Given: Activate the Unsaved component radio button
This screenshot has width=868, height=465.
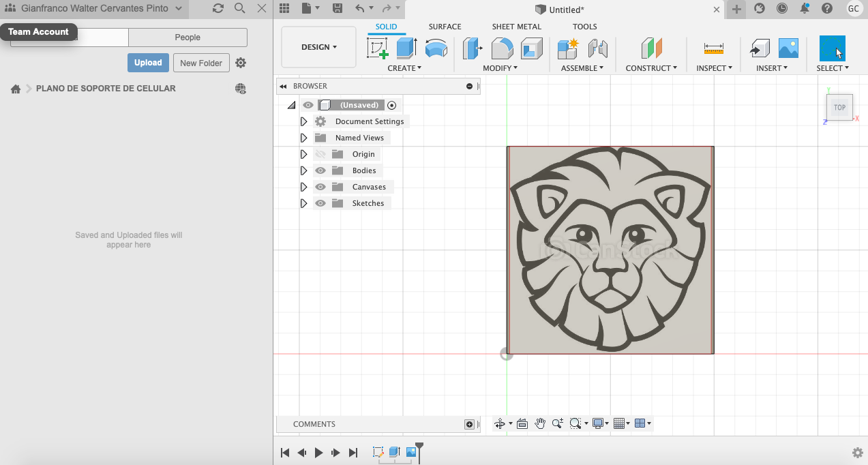Looking at the screenshot, I should pyautogui.click(x=391, y=105).
